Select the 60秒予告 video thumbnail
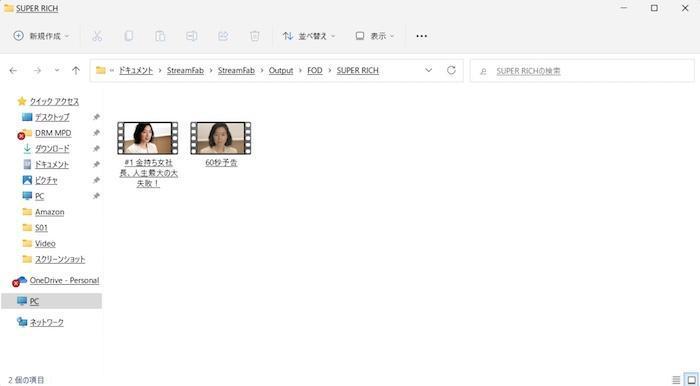 (221, 138)
